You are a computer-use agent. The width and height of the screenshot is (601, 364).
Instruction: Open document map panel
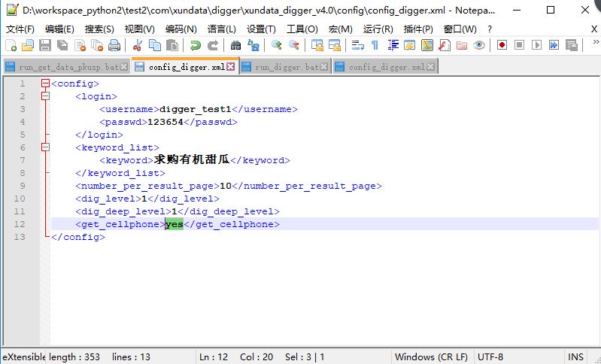click(x=427, y=45)
